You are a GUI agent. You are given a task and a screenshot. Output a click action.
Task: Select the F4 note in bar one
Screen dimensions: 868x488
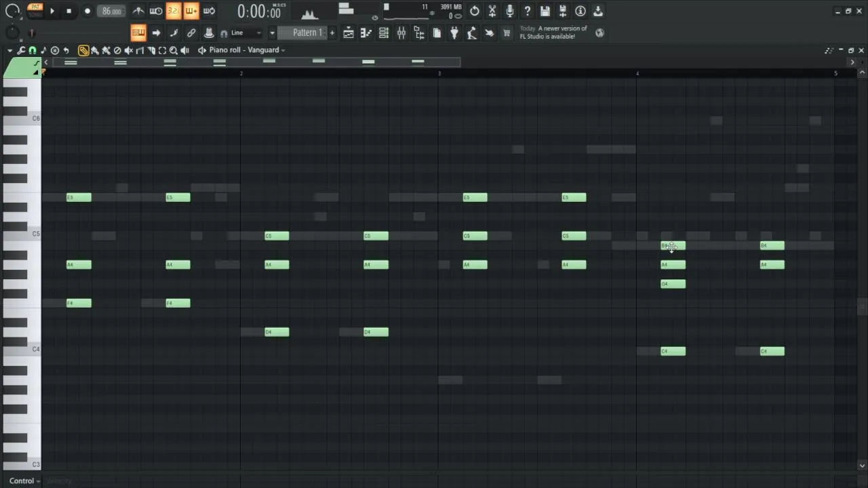(x=79, y=303)
